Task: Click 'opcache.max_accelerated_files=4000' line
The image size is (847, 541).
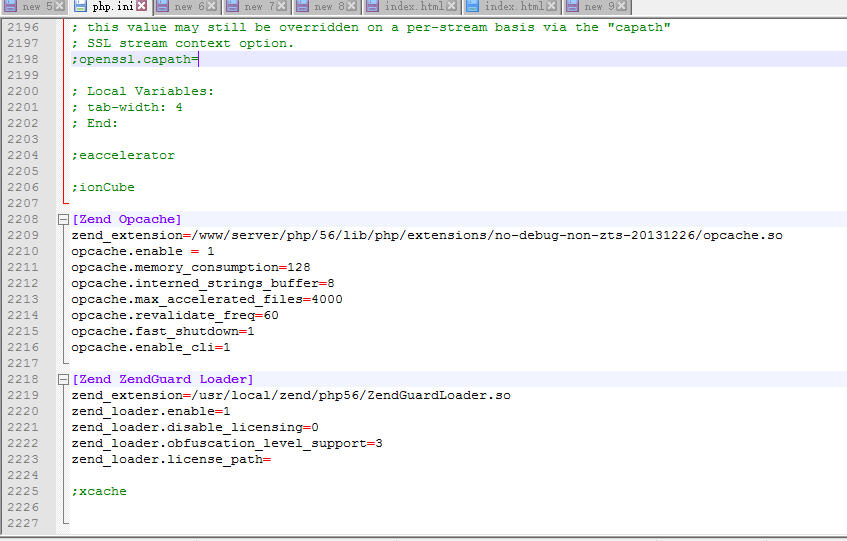Action: [x=207, y=300]
